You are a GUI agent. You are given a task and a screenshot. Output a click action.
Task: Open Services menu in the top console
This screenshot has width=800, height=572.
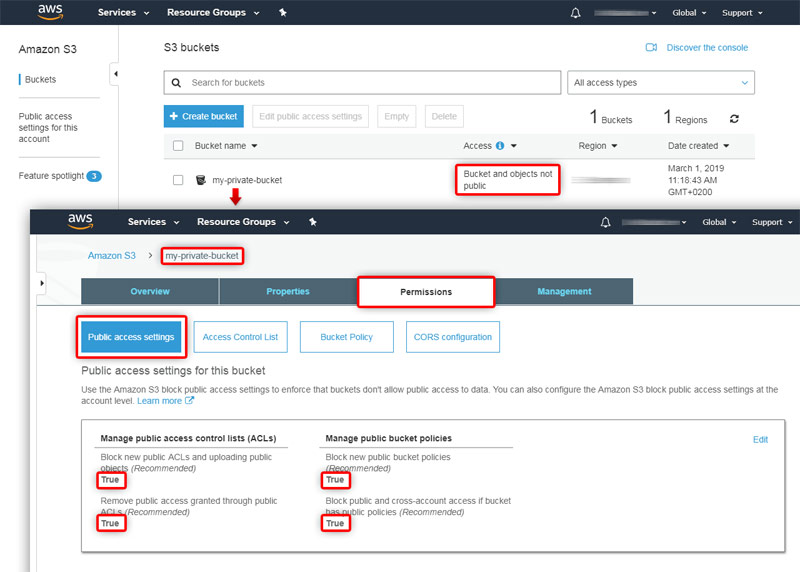click(x=123, y=12)
